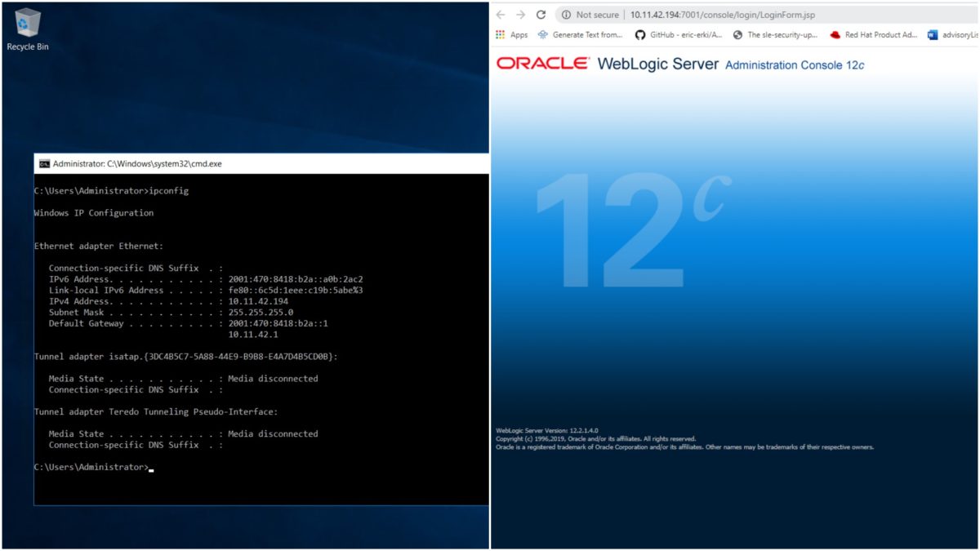Open the advisoryList Word document bookmark
The image size is (980, 551).
952,35
